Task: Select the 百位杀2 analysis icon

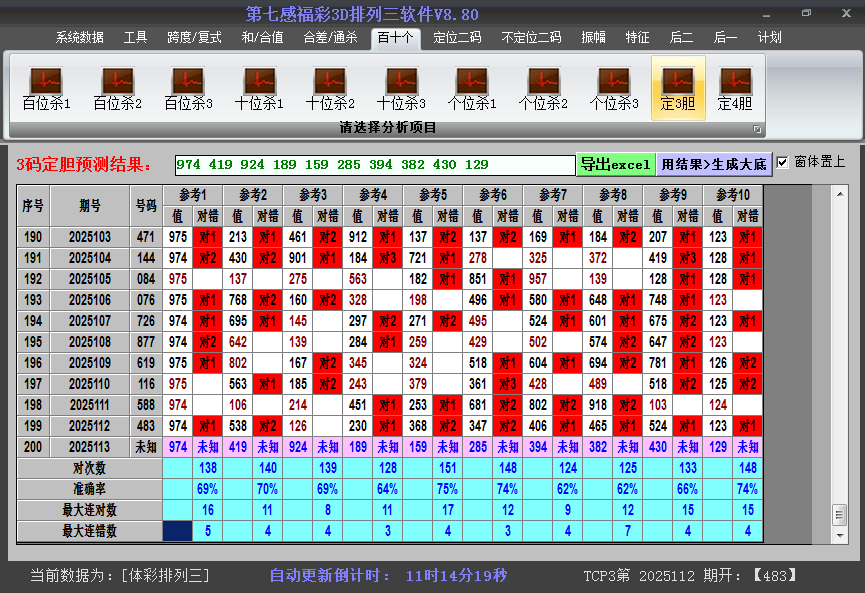Action: (117, 89)
